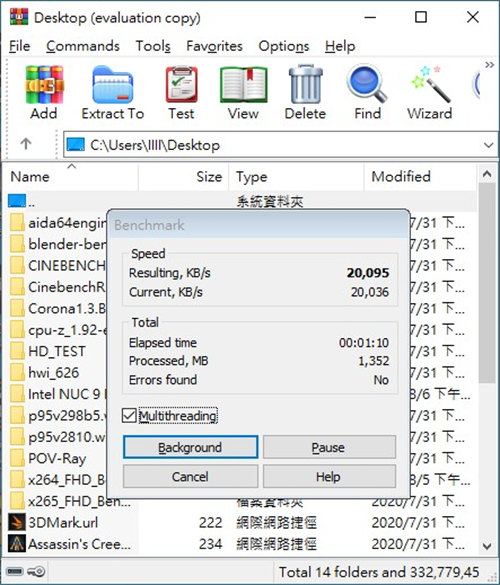Select the p95v2810 folder icon
Screen dimensions: 500x585
(17, 437)
